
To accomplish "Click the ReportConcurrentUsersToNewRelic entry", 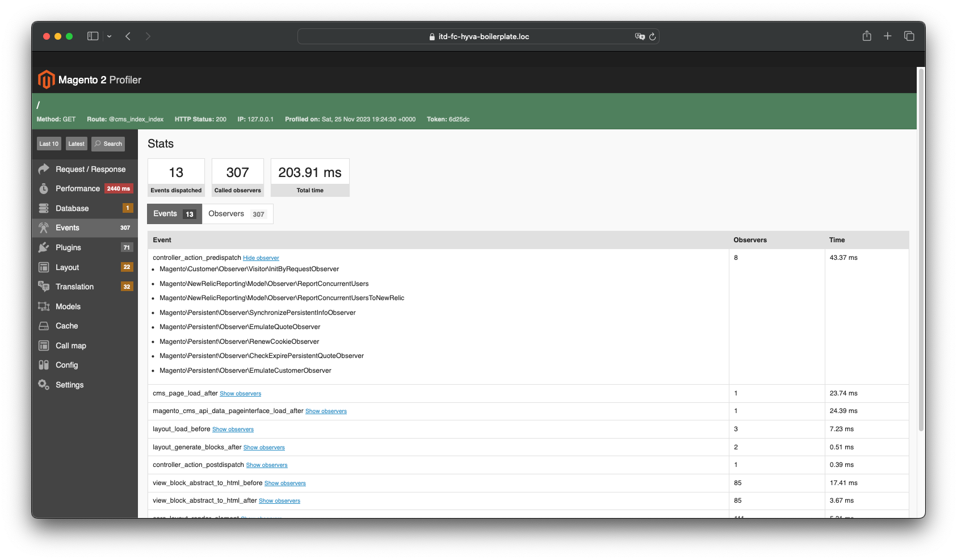I will (282, 298).
